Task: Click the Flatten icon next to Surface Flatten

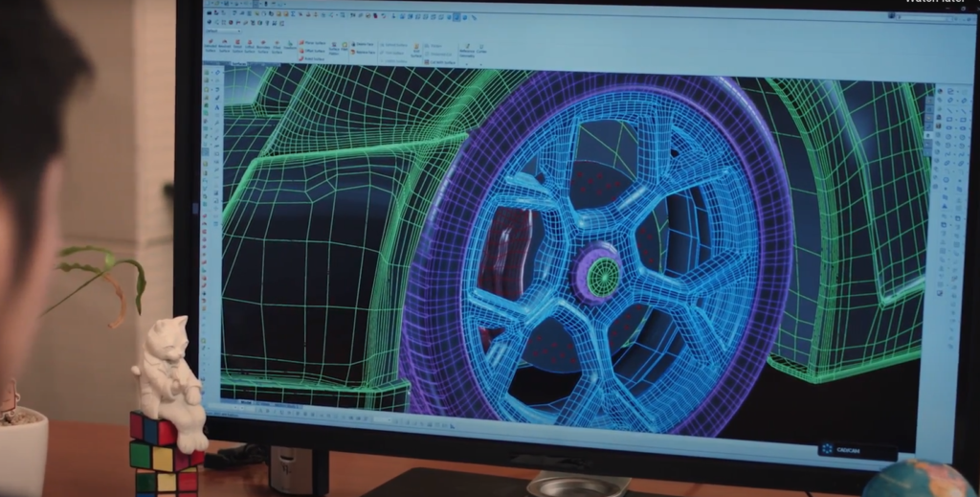Action: pyautogui.click(x=345, y=48)
